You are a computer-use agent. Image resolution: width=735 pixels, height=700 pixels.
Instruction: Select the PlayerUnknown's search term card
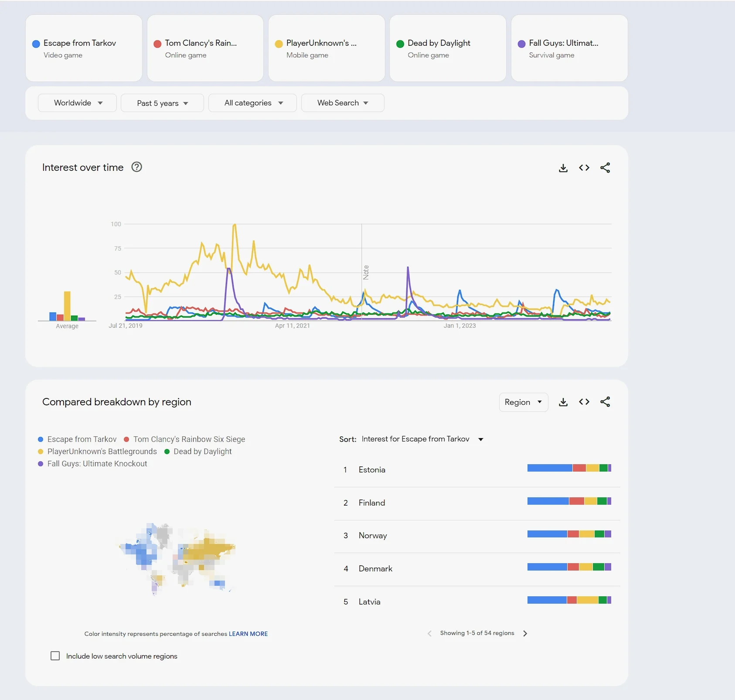pos(327,48)
